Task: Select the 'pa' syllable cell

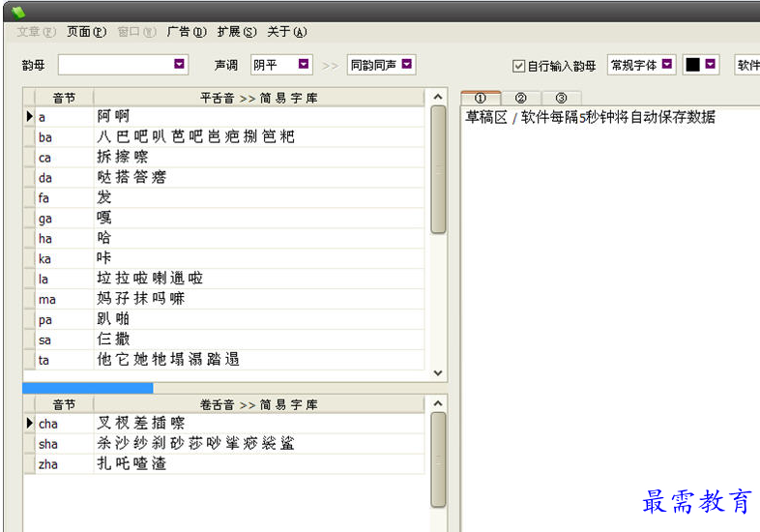Action: 64,319
